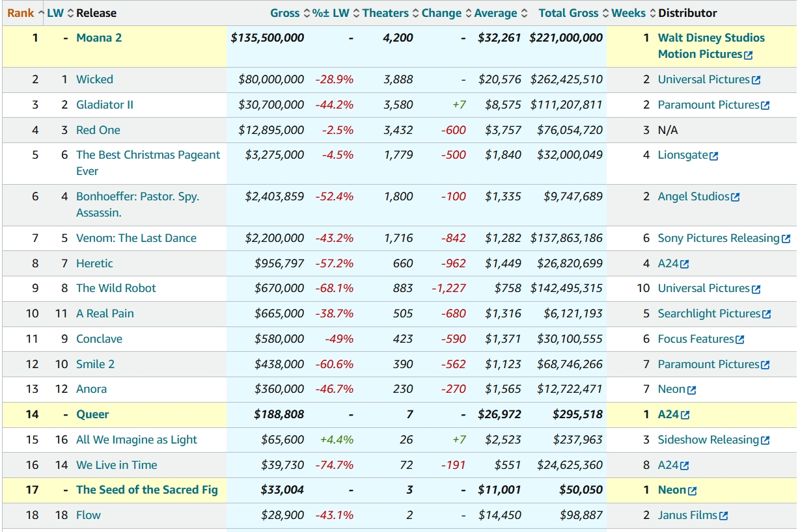
Task: Open the Moana 2 release page
Action: (x=99, y=38)
